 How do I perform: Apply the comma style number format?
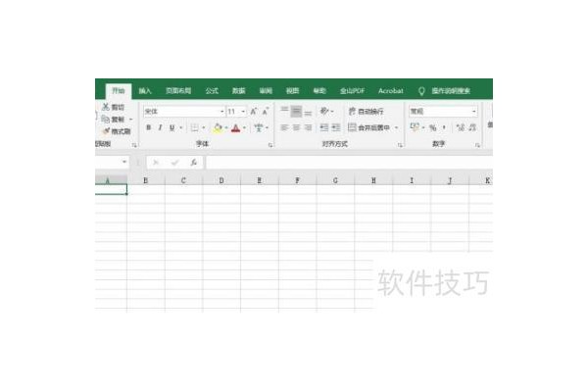tap(444, 128)
